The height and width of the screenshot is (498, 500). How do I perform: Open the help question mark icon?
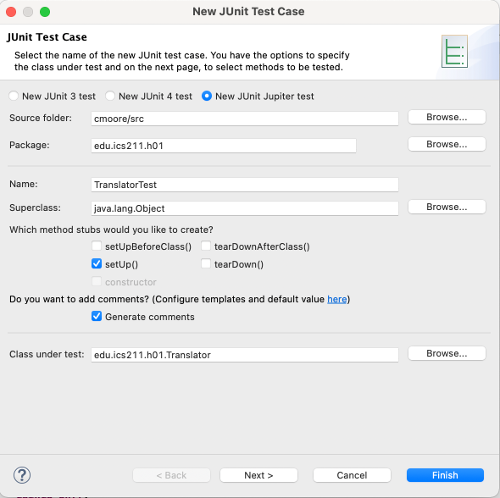22,475
